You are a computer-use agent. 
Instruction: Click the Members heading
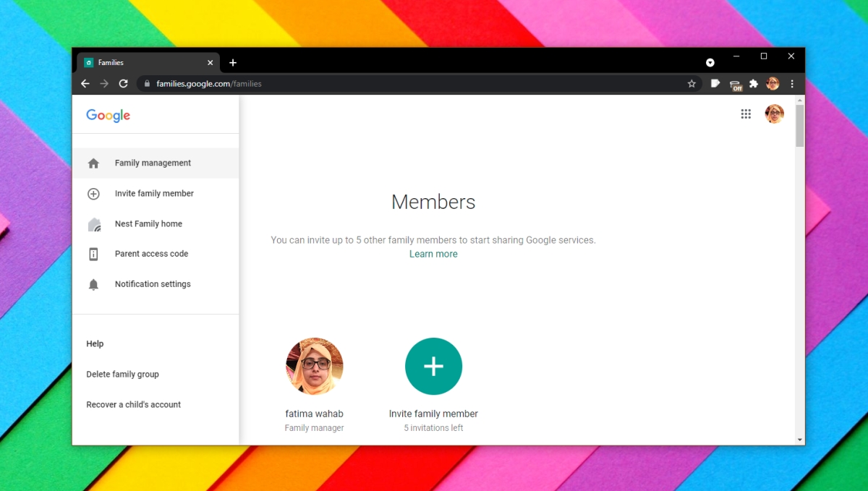[x=433, y=202]
